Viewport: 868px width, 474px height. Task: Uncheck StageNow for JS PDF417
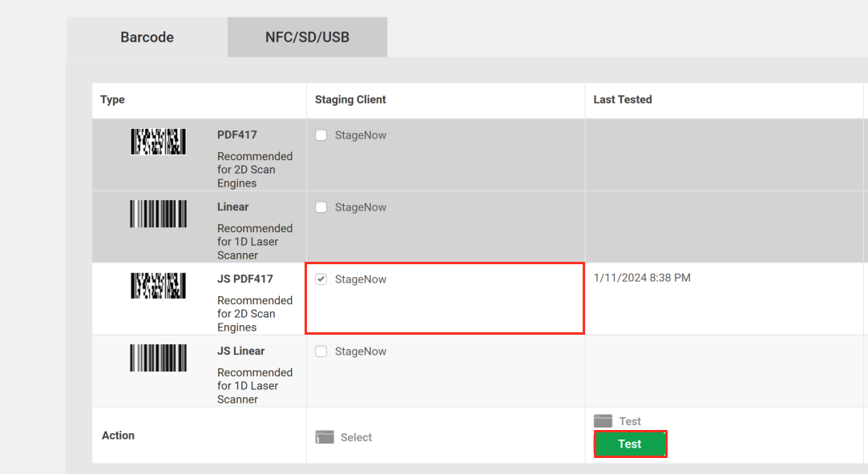pos(321,279)
